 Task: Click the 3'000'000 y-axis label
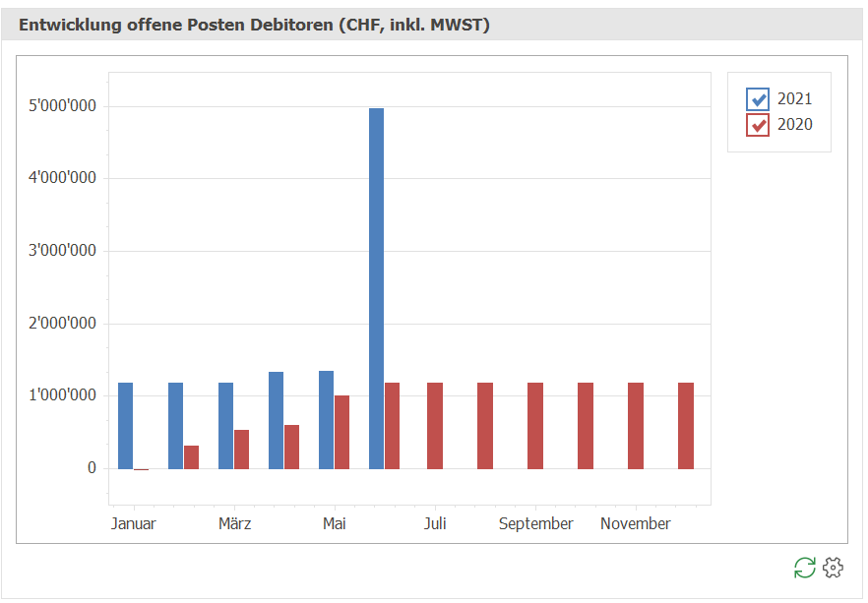pos(63,251)
